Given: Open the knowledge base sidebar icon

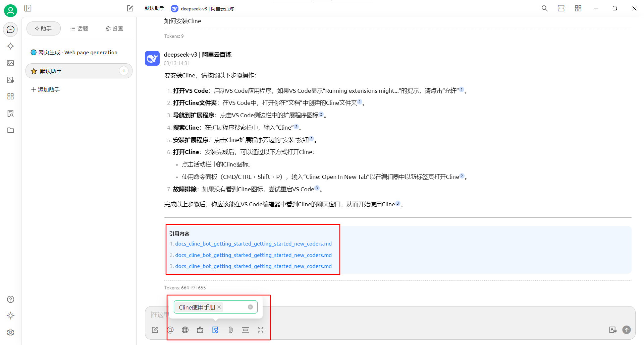Looking at the screenshot, I should point(10,113).
